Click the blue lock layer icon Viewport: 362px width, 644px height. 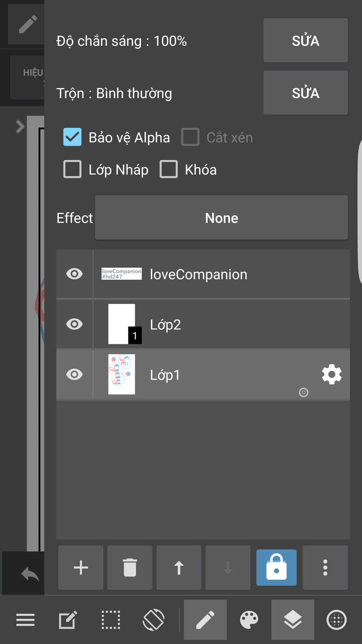pyautogui.click(x=276, y=567)
